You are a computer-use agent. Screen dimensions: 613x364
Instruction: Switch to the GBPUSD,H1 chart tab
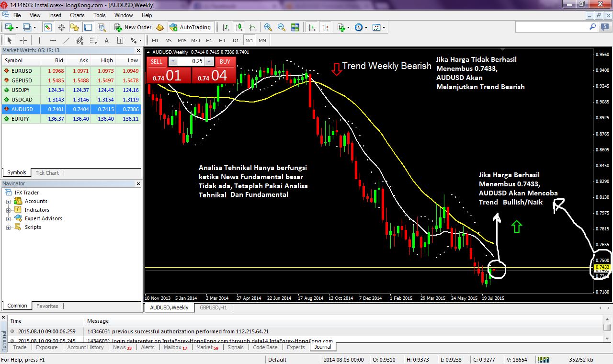coord(213,307)
